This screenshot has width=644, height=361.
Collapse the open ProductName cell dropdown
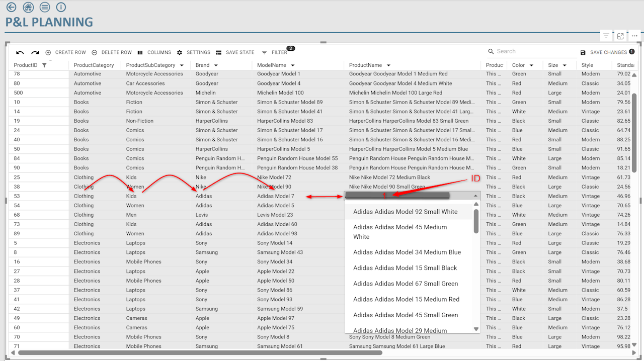click(x=475, y=196)
